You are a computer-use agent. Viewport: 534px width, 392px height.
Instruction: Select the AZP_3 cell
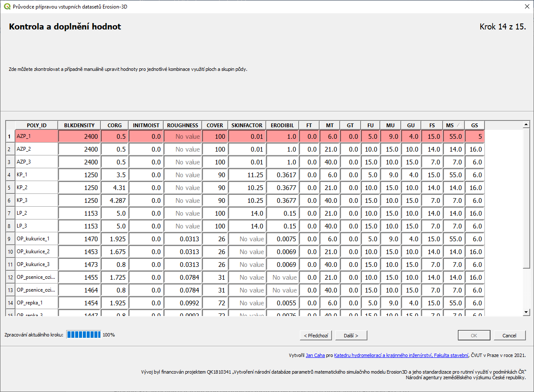[x=37, y=162]
